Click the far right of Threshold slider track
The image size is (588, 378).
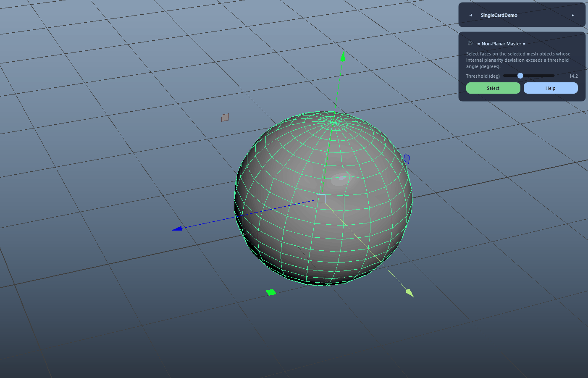click(x=553, y=76)
